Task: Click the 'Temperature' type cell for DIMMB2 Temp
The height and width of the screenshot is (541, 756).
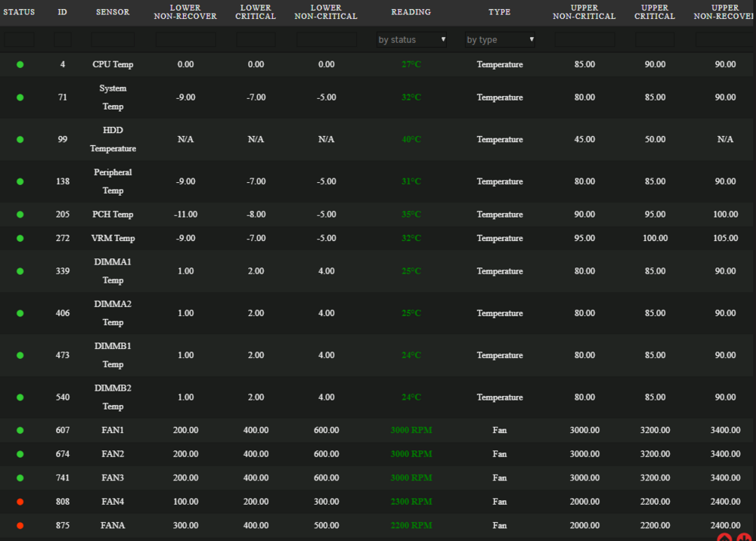Action: (x=500, y=397)
